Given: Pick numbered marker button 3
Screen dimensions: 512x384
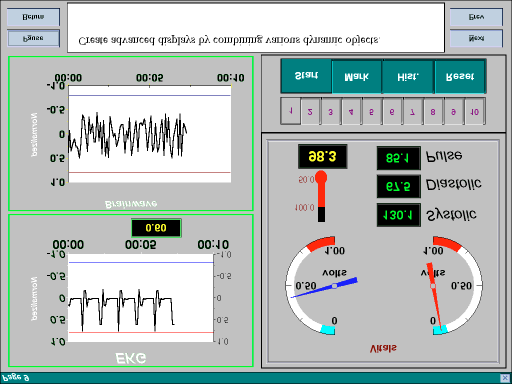Looking at the screenshot, I should (331, 112).
